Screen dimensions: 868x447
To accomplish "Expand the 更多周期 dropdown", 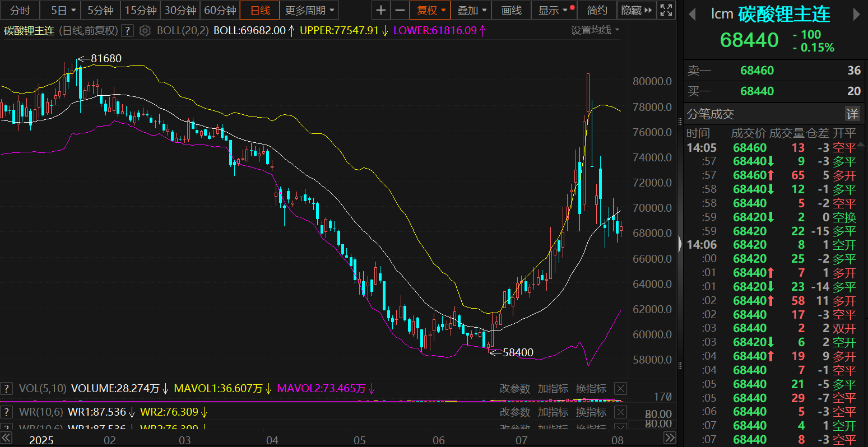I will (x=309, y=10).
